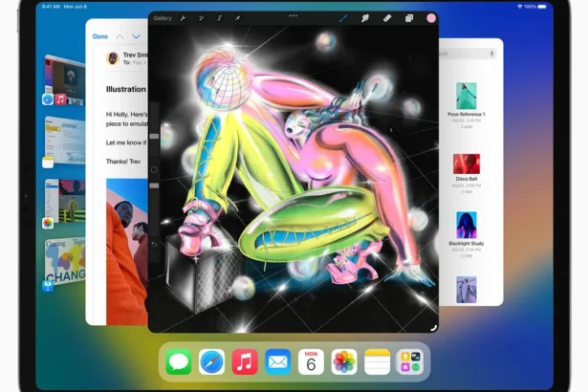Select the Eraser tool
Viewport: 588px width, 392px height.
coord(387,18)
